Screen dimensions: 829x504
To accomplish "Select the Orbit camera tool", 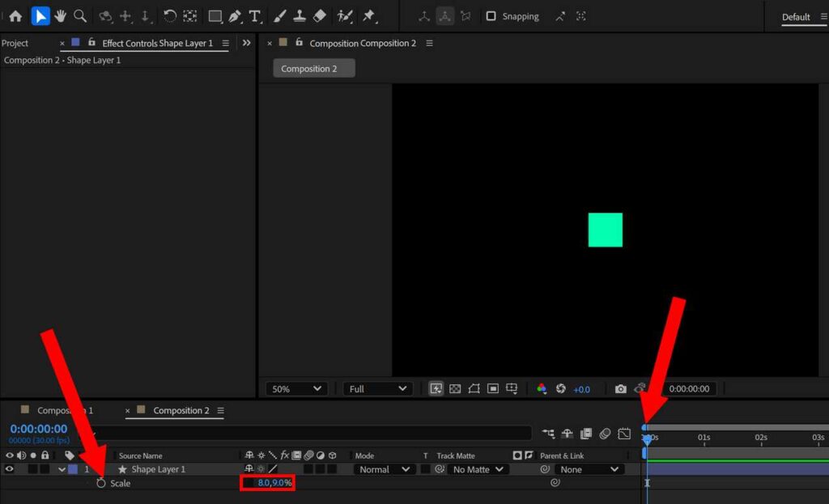I will (105, 16).
